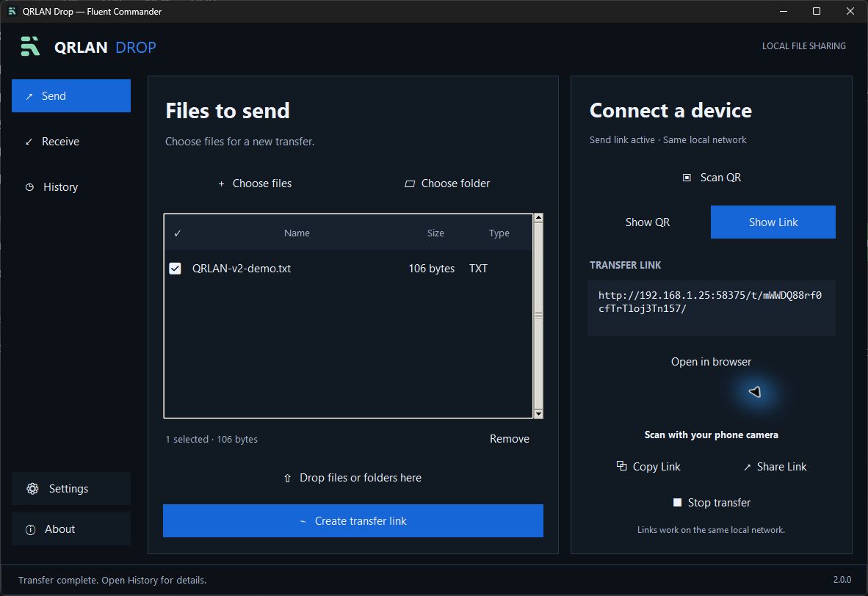Click the Choose files button
The image size is (868, 596).
pos(255,183)
